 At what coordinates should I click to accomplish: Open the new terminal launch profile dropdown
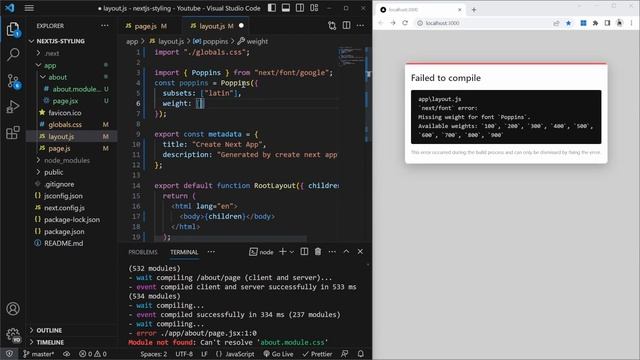291,252
